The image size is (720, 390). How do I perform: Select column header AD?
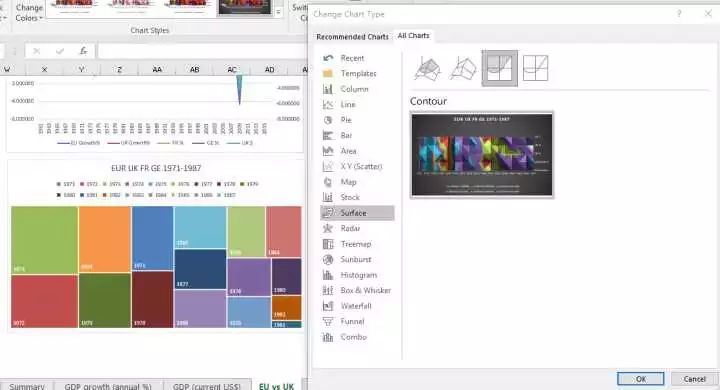pos(270,69)
